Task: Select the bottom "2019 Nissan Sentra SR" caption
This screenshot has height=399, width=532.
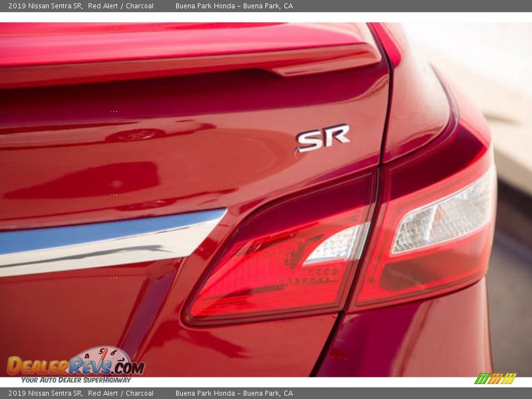Action: (45, 393)
